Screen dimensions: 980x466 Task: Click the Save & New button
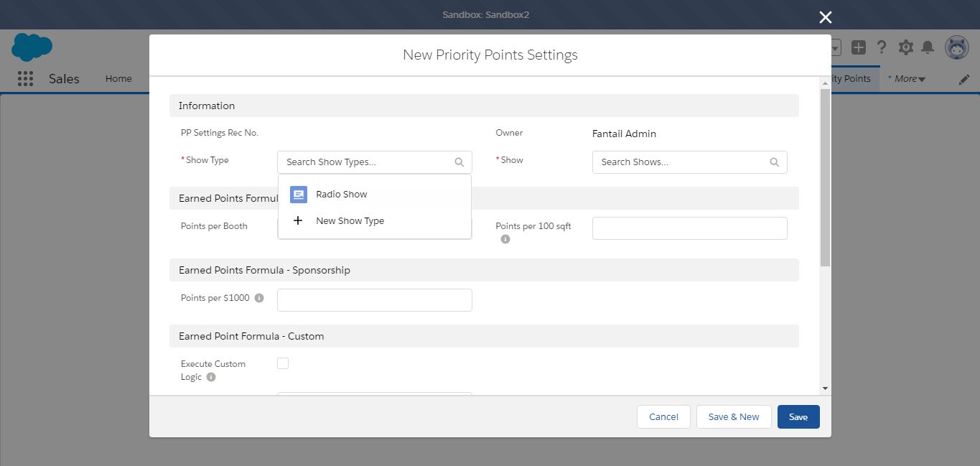tap(733, 417)
